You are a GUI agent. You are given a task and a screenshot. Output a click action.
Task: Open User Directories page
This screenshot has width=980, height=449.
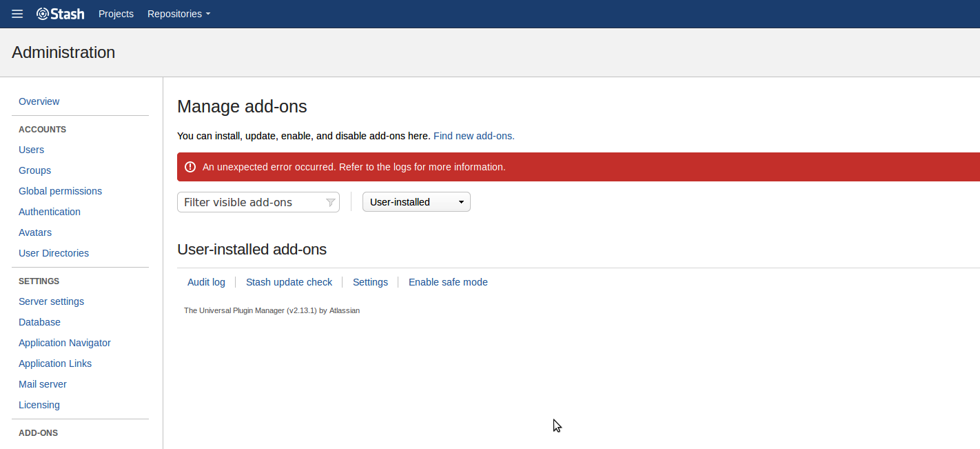tap(54, 253)
